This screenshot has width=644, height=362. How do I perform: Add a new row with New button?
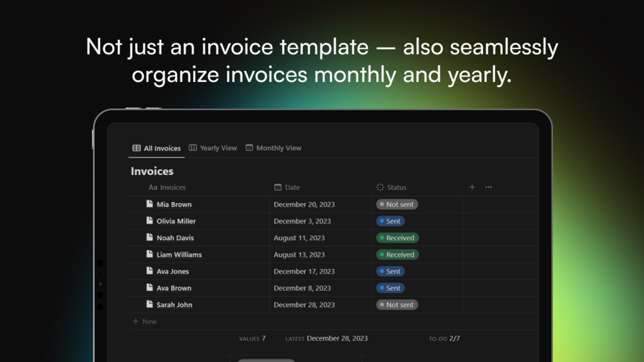coord(145,322)
